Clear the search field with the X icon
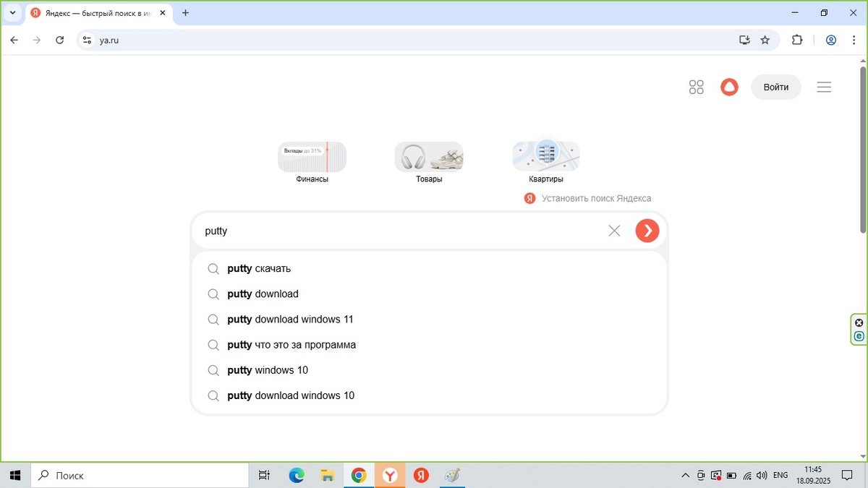868x488 pixels. [614, 231]
